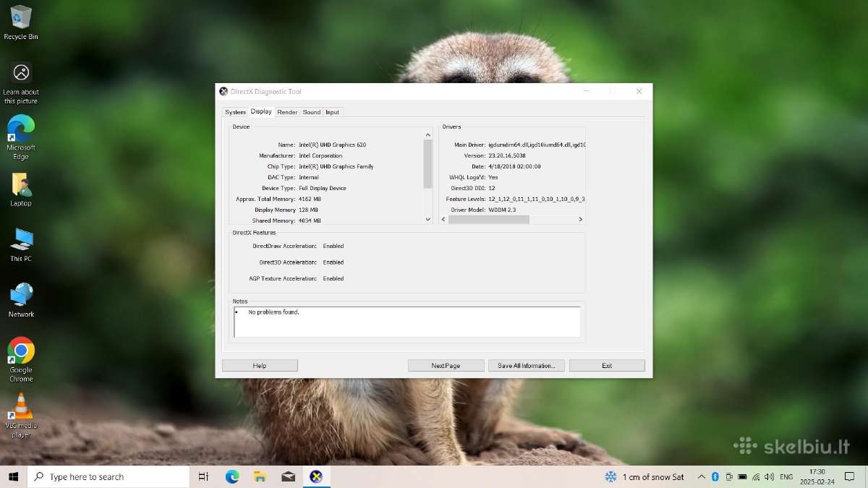Select the Display tab
The height and width of the screenshot is (488, 868).
[261, 111]
